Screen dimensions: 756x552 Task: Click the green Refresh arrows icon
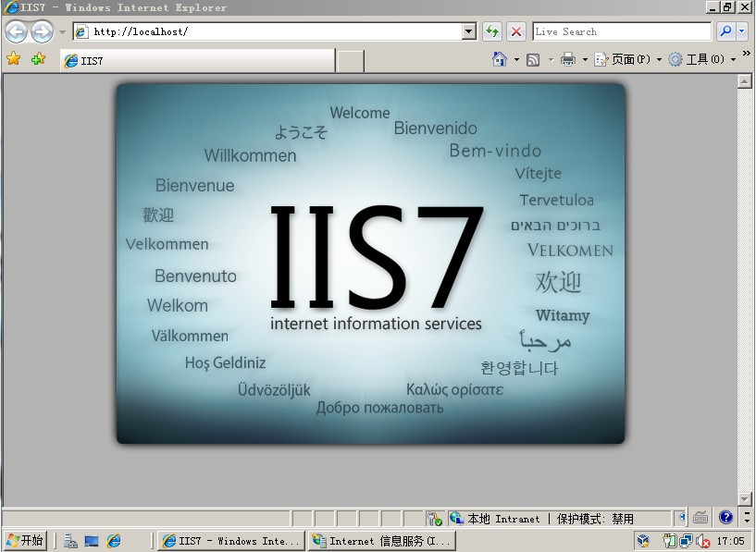point(491,31)
